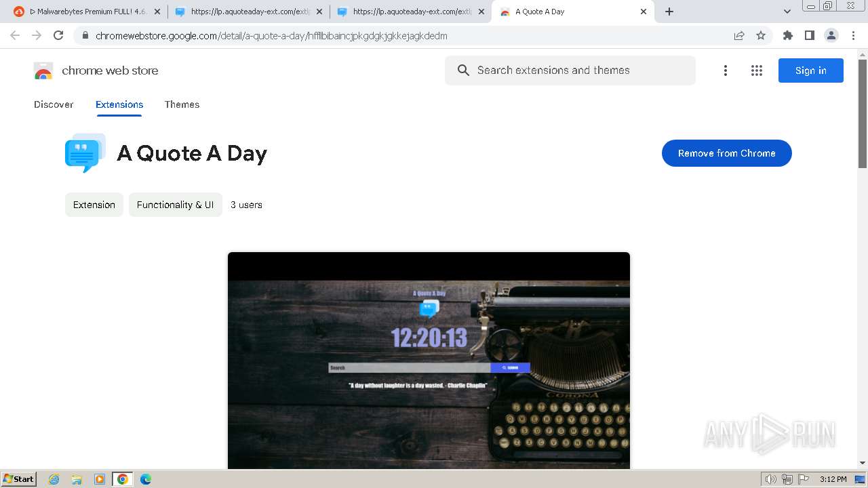
Task: Close the A Quote A Day tab
Action: click(x=644, y=12)
